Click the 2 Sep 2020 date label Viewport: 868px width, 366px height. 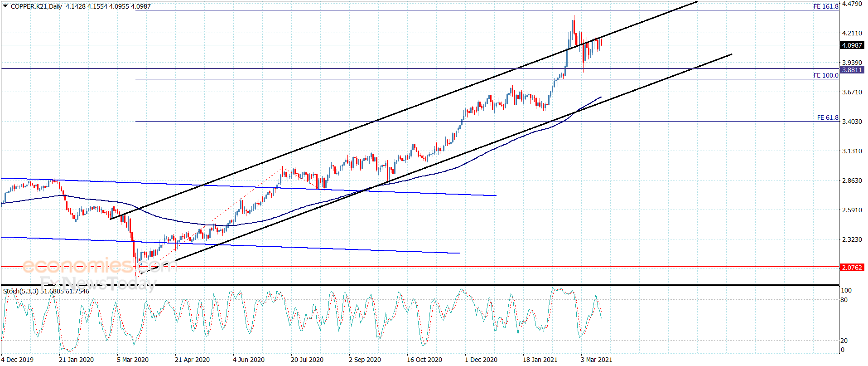click(x=365, y=360)
